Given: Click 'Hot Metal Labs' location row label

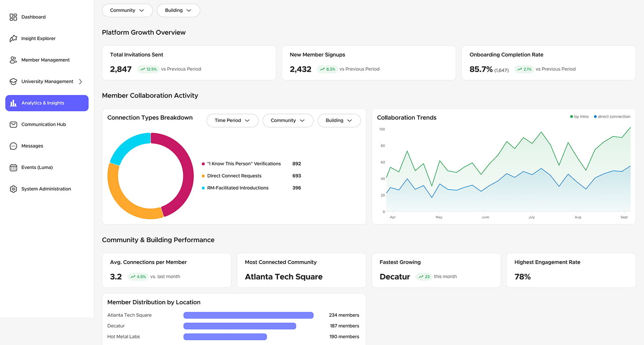Looking at the screenshot, I should coord(123,336).
